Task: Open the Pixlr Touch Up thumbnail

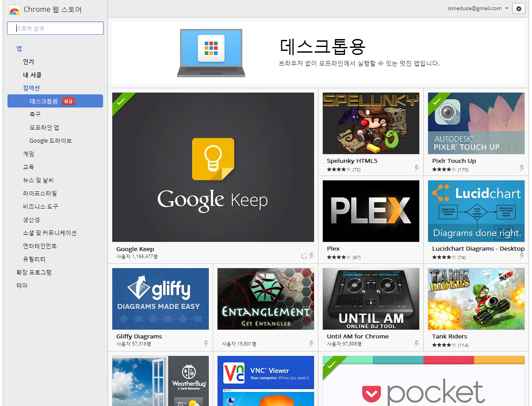Action: (476, 123)
